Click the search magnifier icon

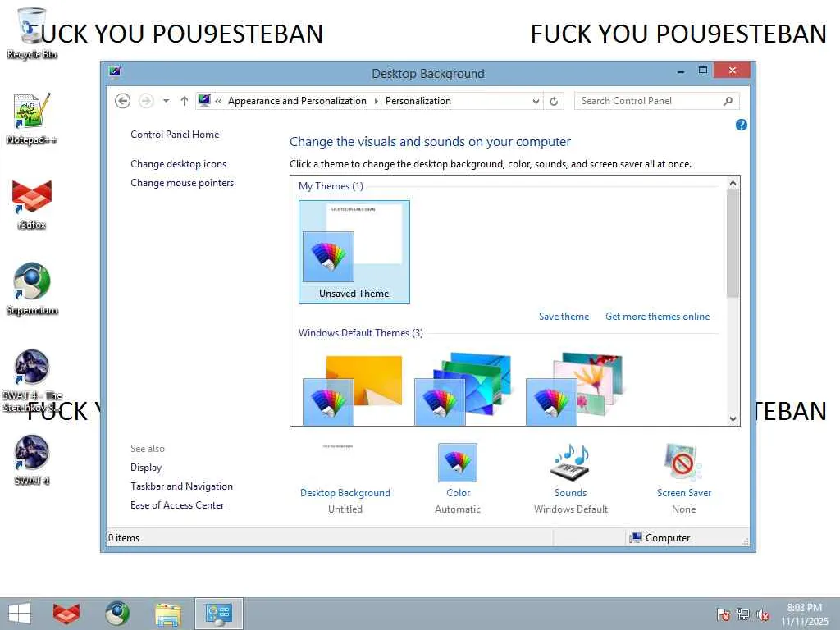click(x=728, y=101)
